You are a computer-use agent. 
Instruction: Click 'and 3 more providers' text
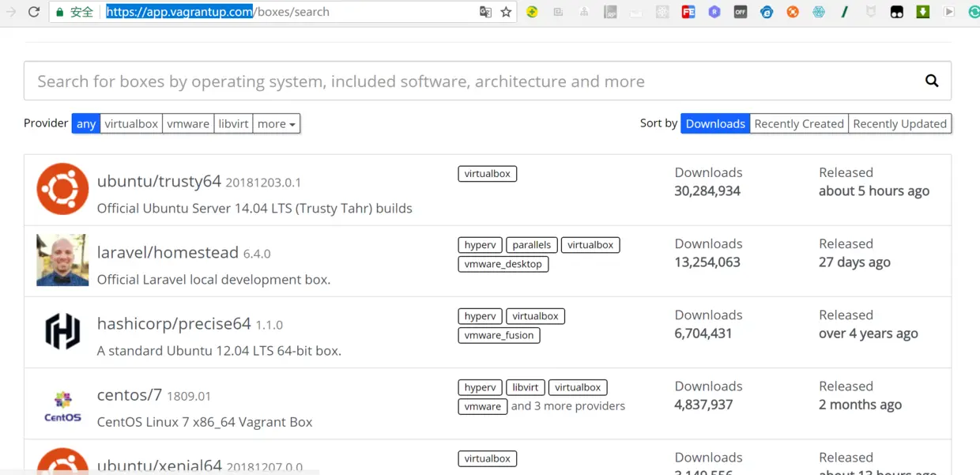[x=568, y=406]
